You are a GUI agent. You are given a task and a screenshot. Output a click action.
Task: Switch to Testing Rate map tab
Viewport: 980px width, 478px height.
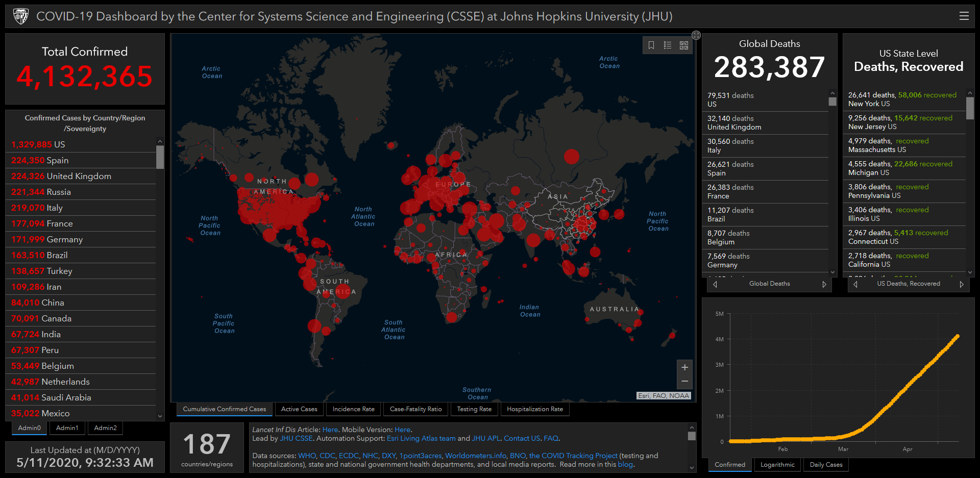474,409
